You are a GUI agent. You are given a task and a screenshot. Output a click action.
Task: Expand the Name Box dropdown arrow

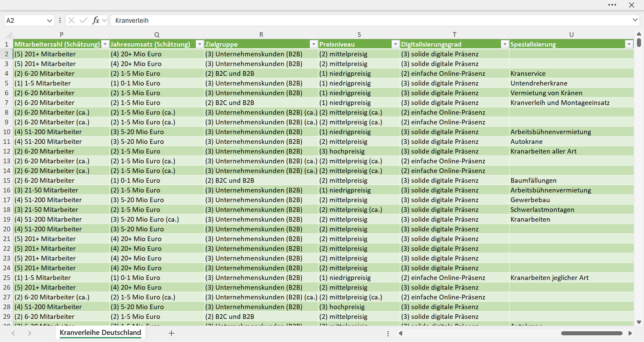click(x=49, y=20)
